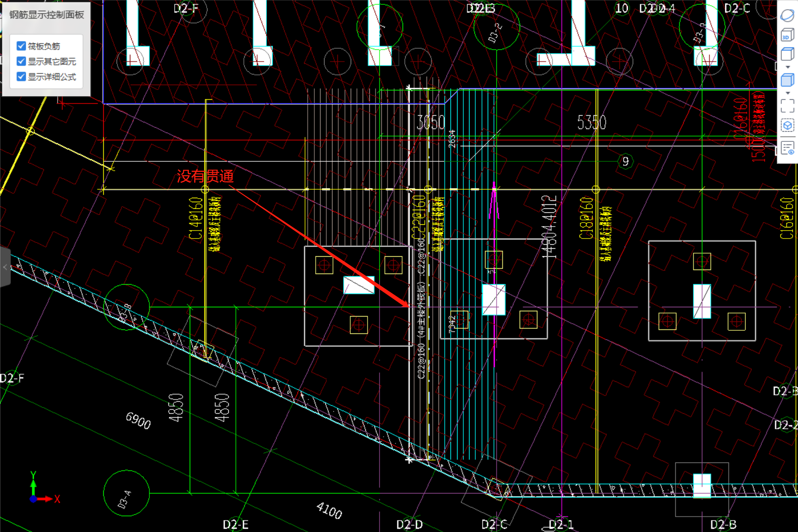This screenshot has width=798, height=532.
Task: Toggle the 显示详细公式 checkbox
Action: (x=21, y=77)
